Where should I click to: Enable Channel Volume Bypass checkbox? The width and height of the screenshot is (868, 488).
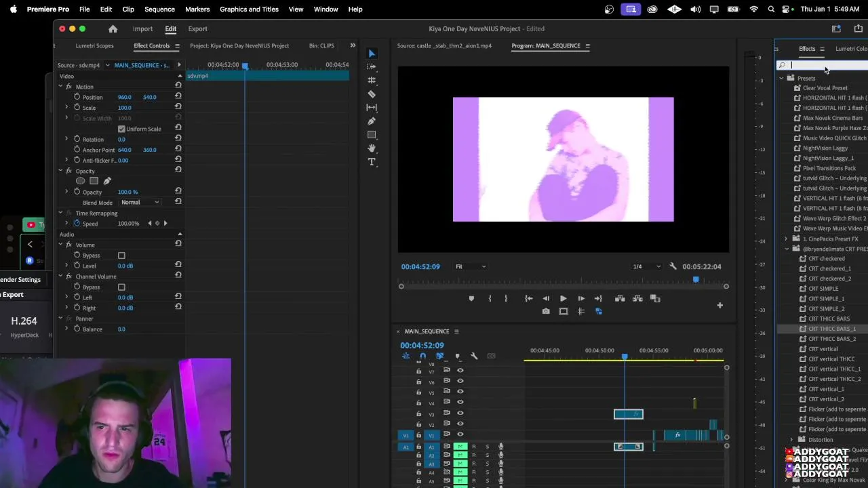click(x=121, y=287)
